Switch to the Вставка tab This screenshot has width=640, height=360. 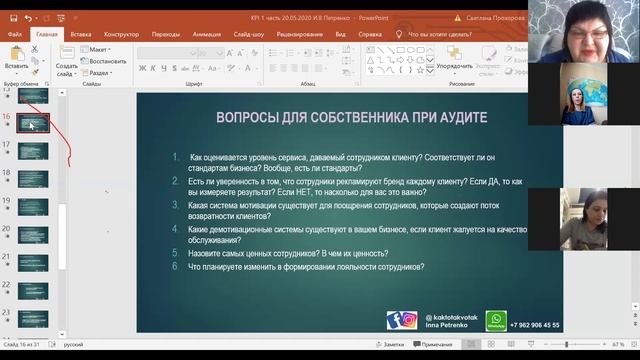(81, 35)
